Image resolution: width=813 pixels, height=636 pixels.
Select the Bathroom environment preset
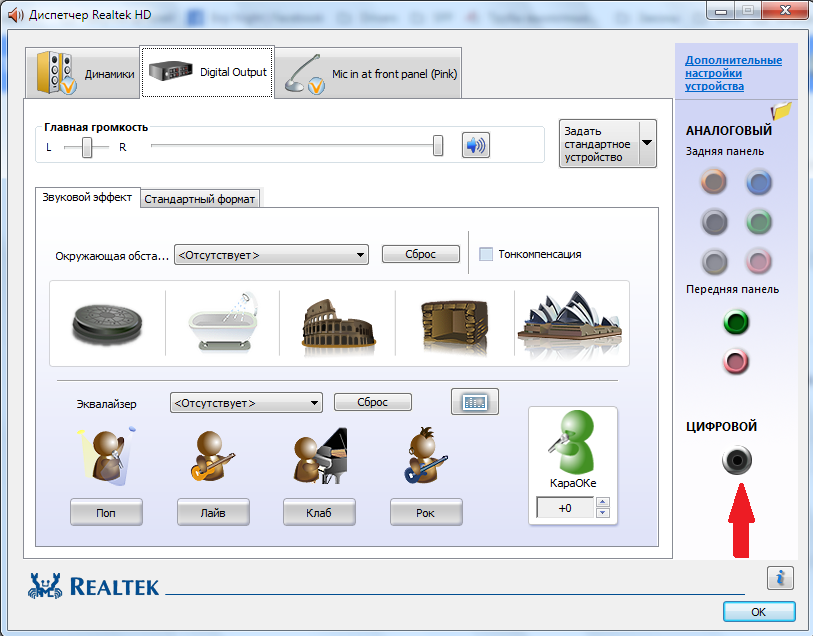(223, 321)
